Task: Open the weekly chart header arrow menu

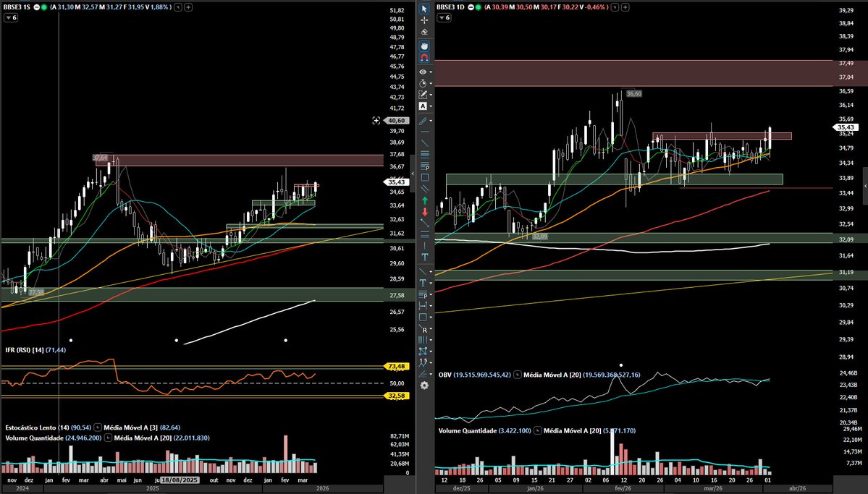Action: [x=178, y=7]
